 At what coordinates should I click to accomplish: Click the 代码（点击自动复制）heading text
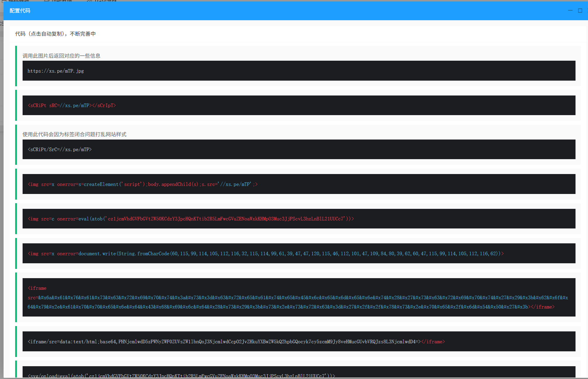55,34
